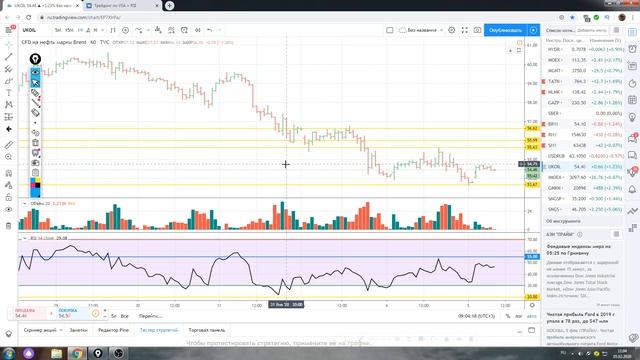Open the watchlist panel icon on right sidebar
Image resolution: width=640 pixels, height=360 pixels.
[632, 33]
